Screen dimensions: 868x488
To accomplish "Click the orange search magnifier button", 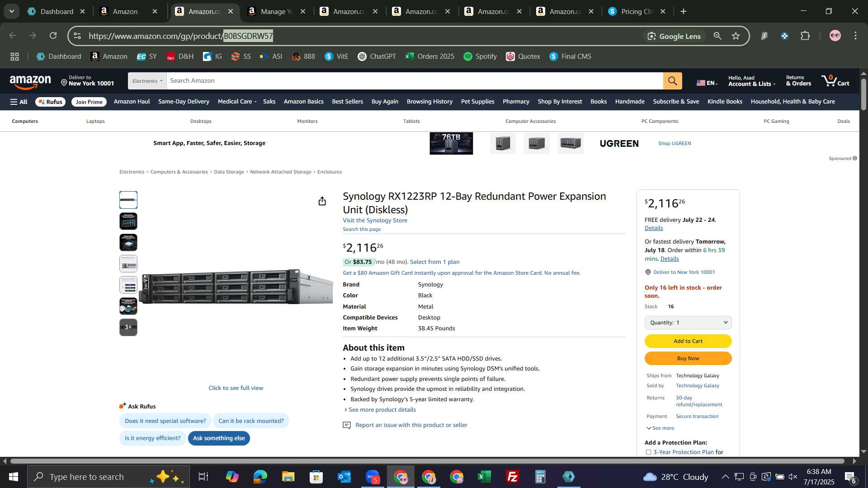I will (672, 81).
